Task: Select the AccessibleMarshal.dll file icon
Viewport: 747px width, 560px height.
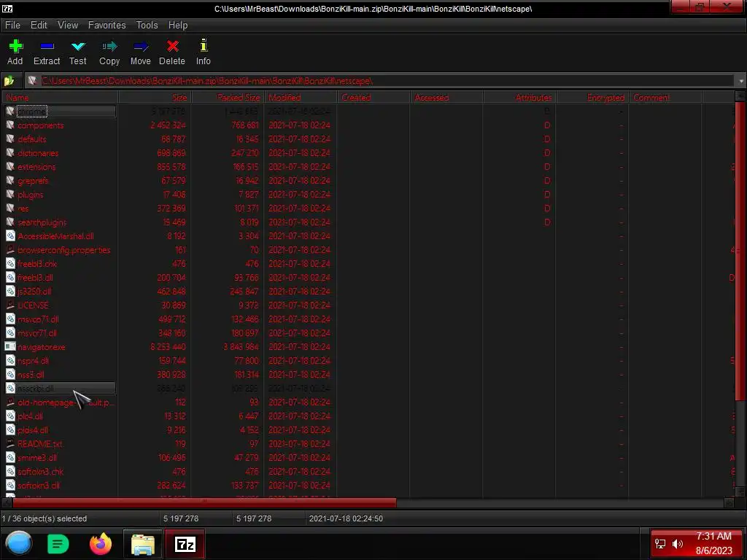Action: [10, 236]
